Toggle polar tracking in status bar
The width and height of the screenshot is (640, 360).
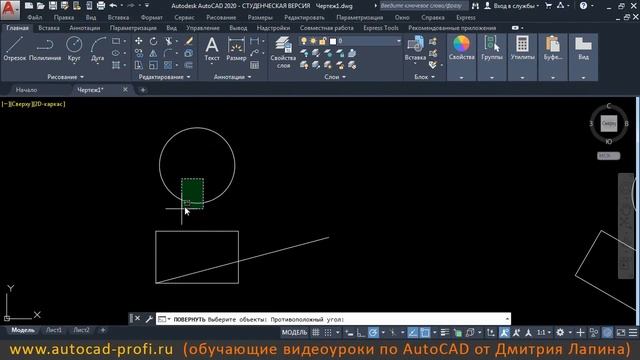373,333
